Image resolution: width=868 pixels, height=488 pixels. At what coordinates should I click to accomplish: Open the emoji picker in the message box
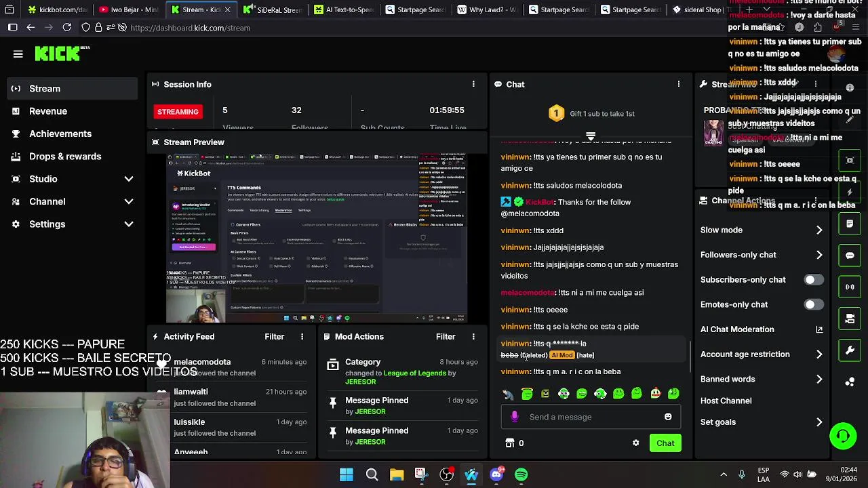[668, 417]
